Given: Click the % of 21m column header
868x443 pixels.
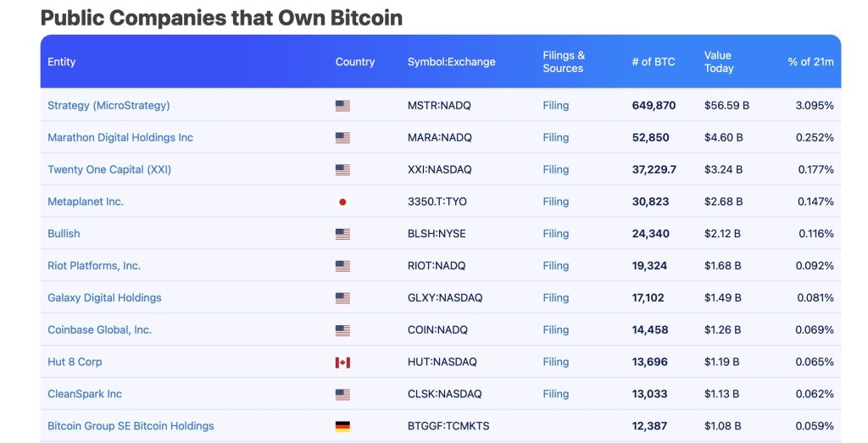Looking at the screenshot, I should pos(810,62).
